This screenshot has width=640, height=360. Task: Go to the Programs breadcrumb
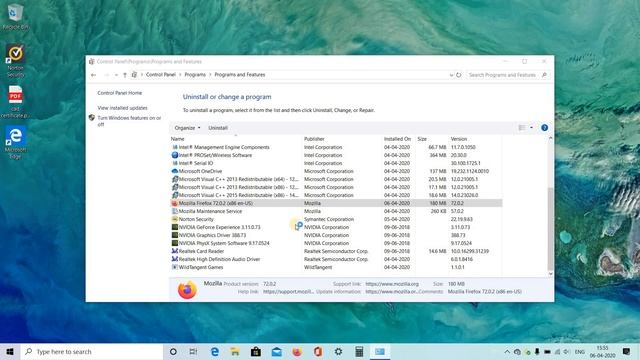(195, 75)
